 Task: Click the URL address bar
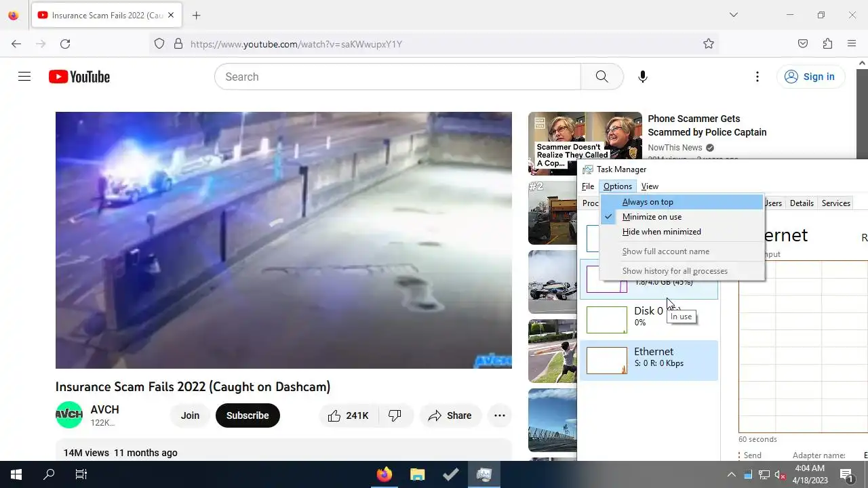[434, 44]
